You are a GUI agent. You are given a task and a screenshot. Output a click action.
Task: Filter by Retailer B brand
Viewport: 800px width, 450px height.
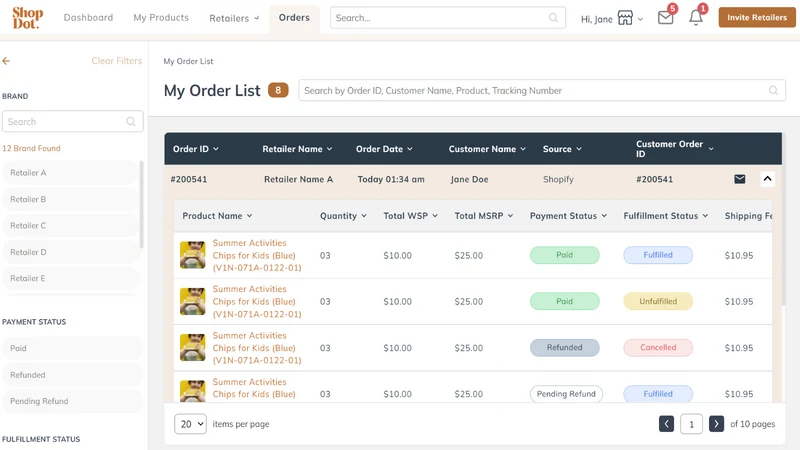[70, 199]
